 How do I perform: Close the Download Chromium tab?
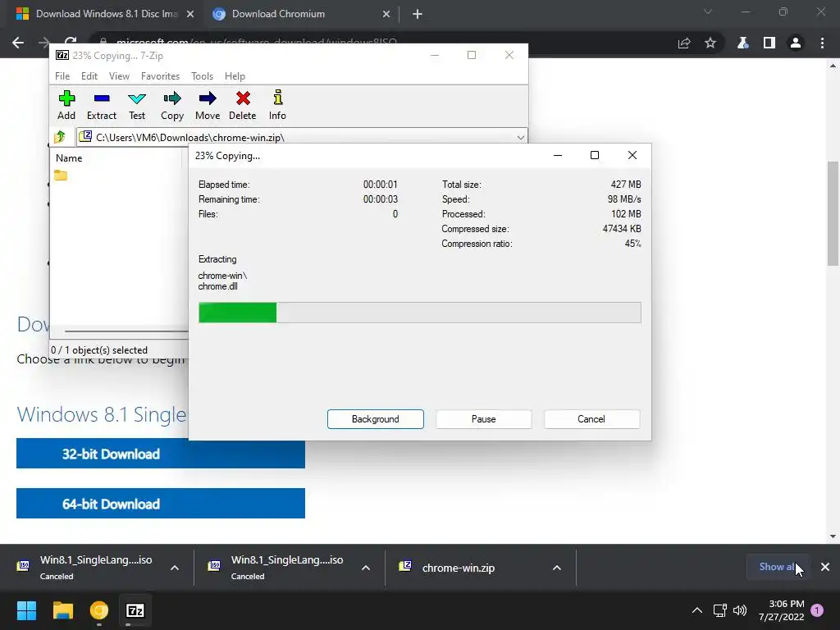click(386, 14)
